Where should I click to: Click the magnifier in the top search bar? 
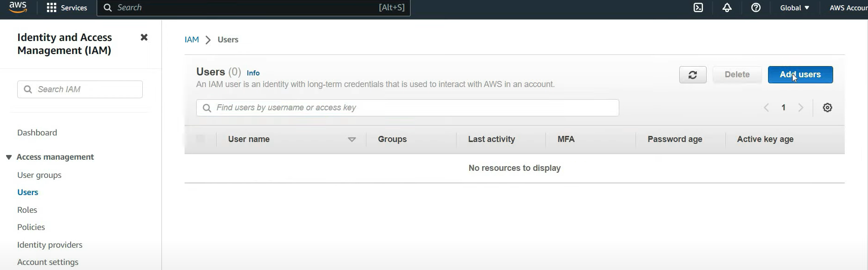click(x=107, y=8)
